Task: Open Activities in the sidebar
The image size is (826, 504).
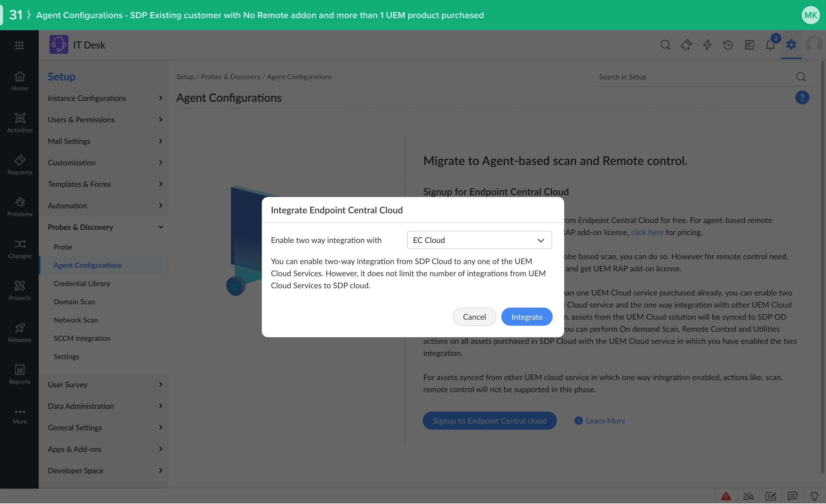Action: (19, 123)
